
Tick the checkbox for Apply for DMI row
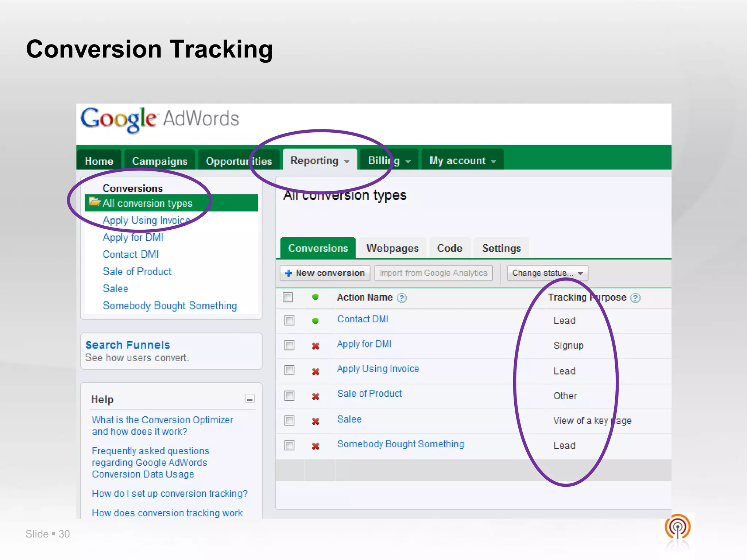[290, 345]
